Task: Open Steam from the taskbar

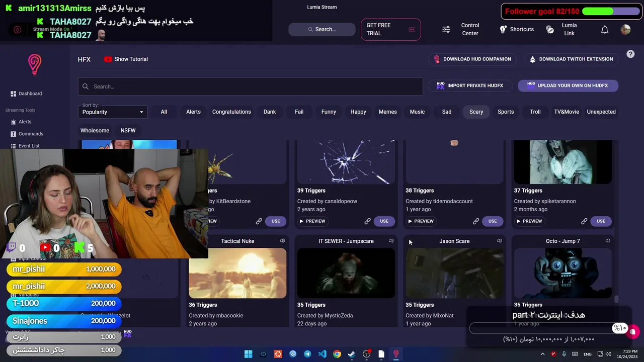Action: (x=351, y=354)
